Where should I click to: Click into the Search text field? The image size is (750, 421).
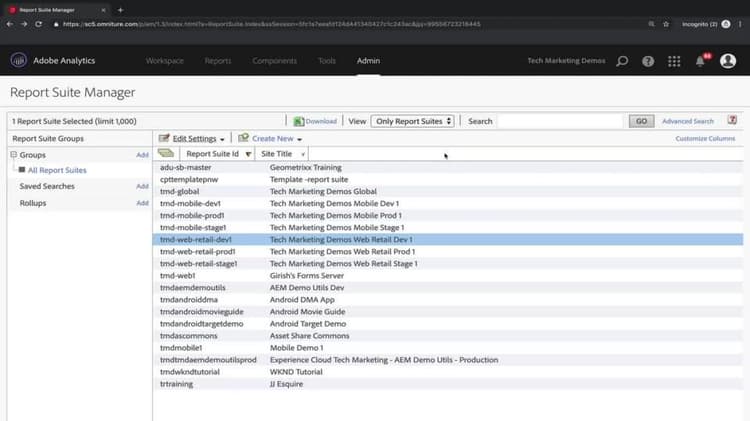pos(560,121)
